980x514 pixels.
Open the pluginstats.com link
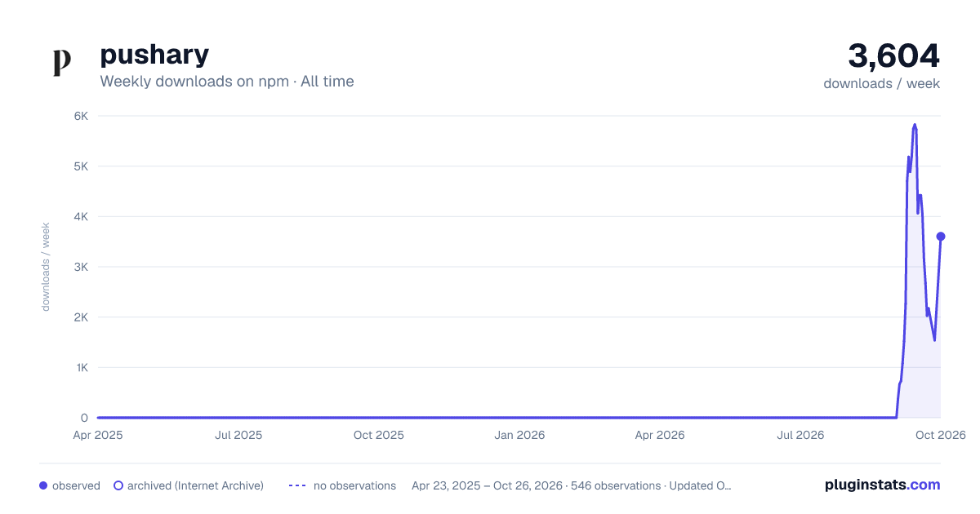point(883,485)
